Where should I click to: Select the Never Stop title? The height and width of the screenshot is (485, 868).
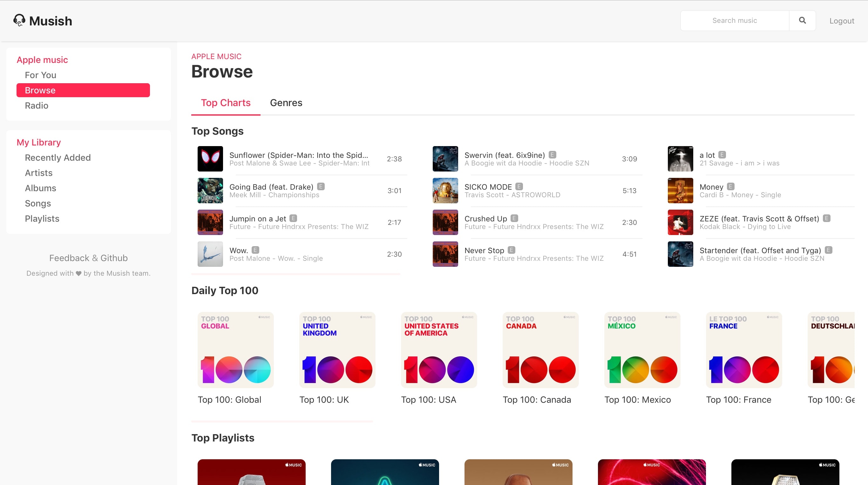click(484, 250)
